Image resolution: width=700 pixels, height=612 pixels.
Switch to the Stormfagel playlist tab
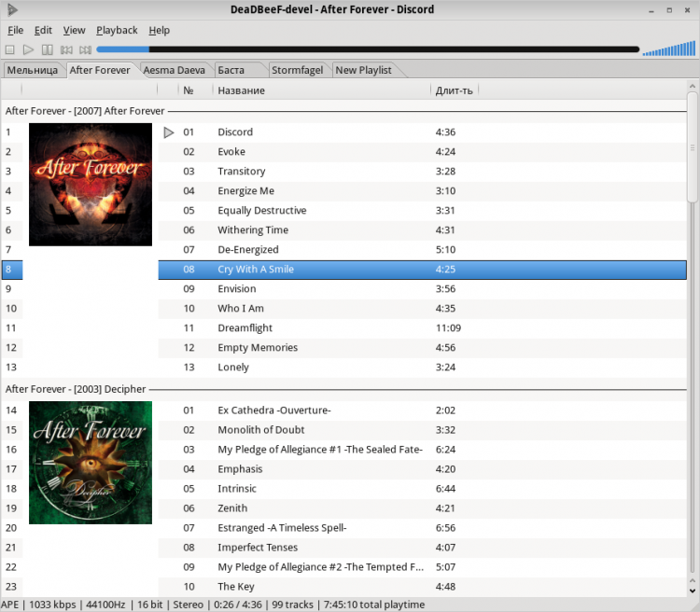(298, 70)
